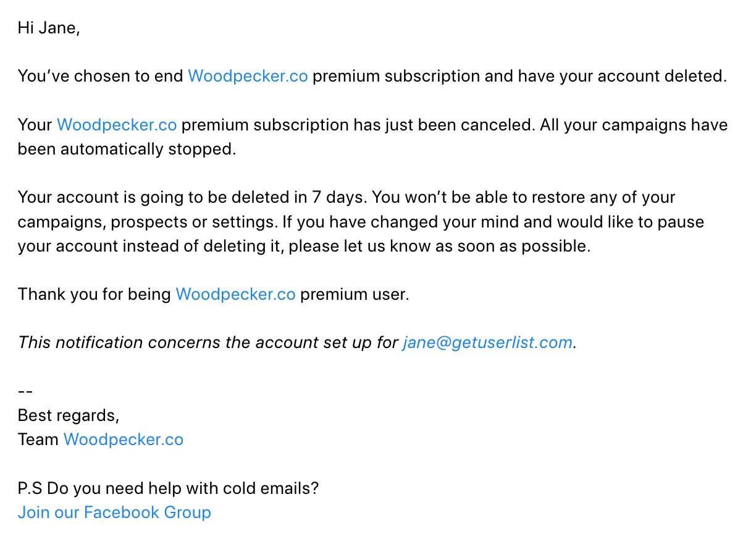This screenshot has height=544, width=756.
Task: Click "premium user." at thank-you line end
Action: 355,294
